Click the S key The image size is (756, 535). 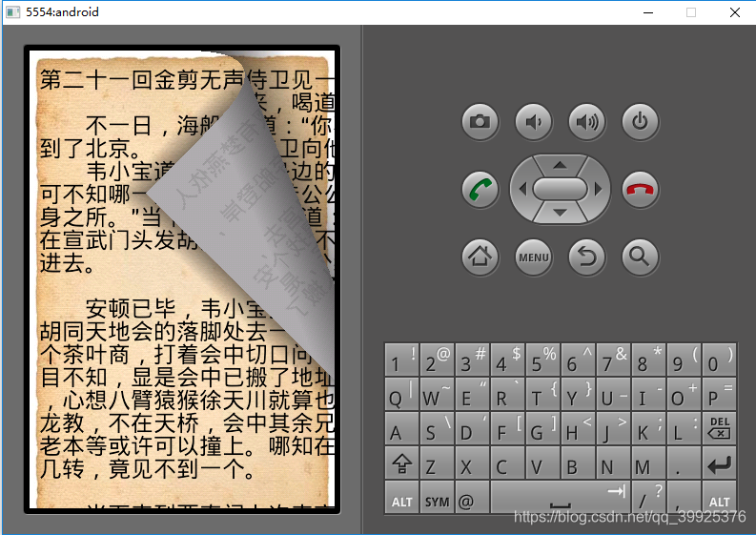point(437,428)
